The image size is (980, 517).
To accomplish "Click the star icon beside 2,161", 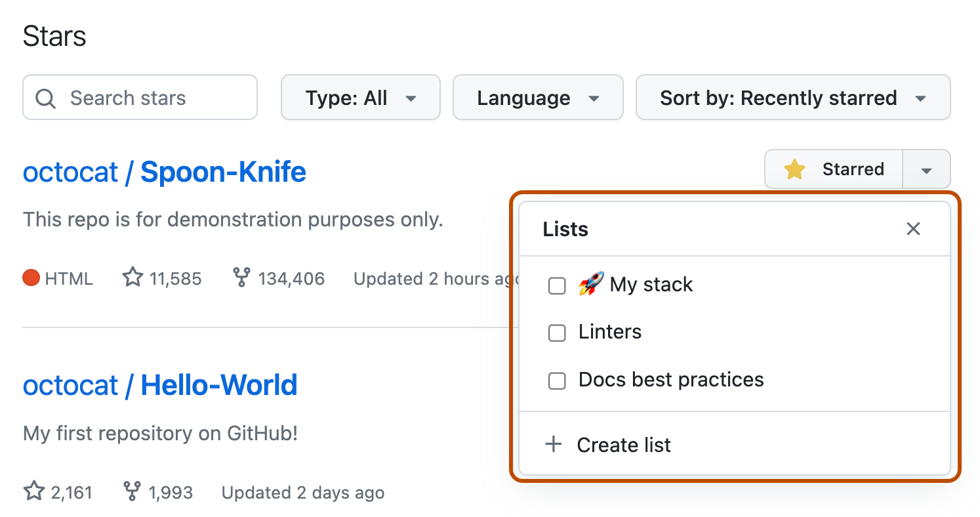I will [x=33, y=491].
